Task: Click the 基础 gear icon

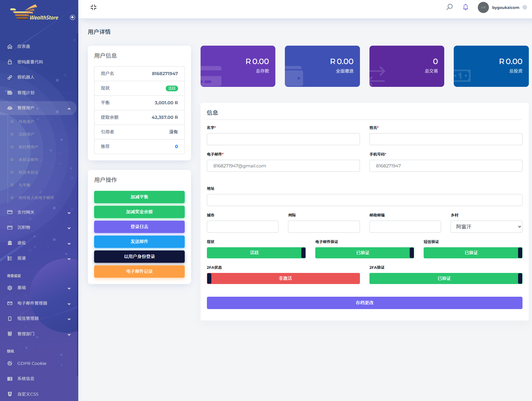Action: [x=10, y=288]
